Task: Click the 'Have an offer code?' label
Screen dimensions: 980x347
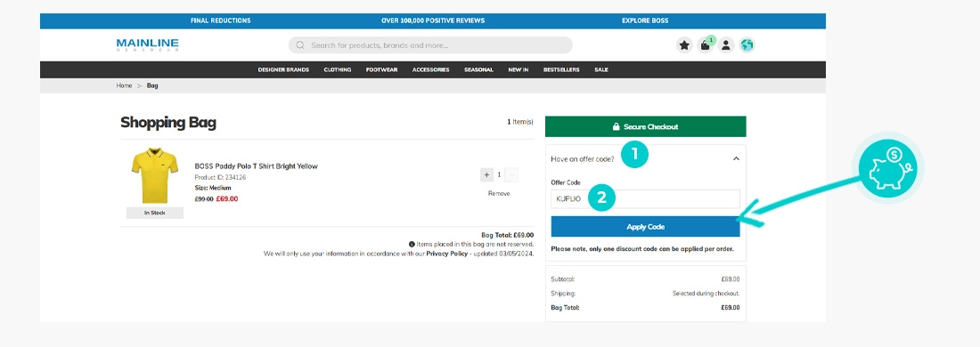Action: click(x=583, y=159)
